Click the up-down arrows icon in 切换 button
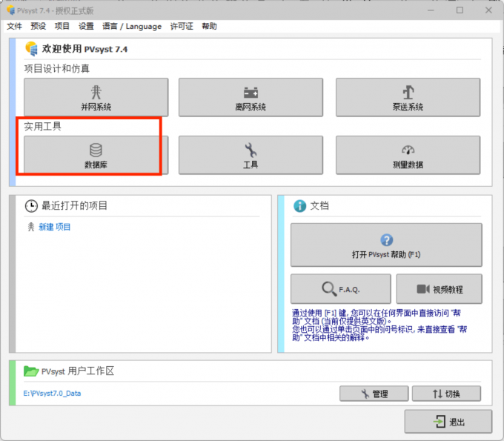504x441 pixels. 437,394
